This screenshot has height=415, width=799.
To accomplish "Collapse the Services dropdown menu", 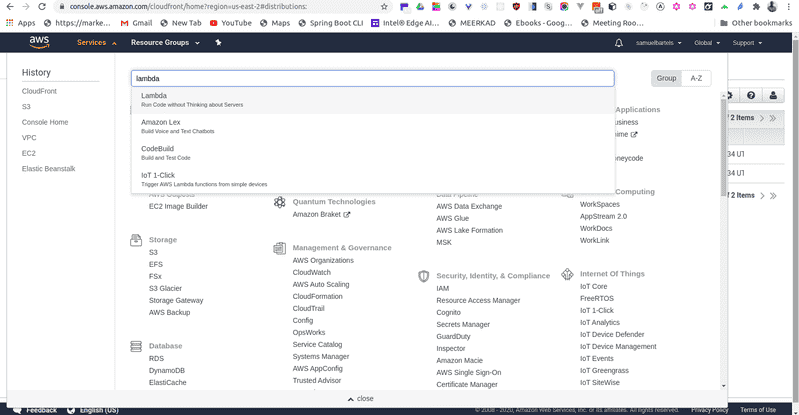I will 96,43.
